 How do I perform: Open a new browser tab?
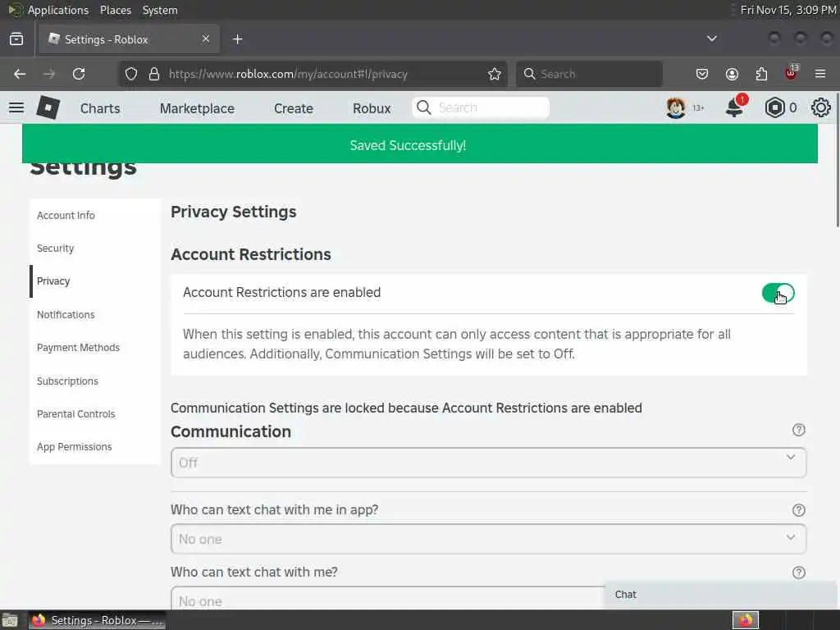point(237,39)
